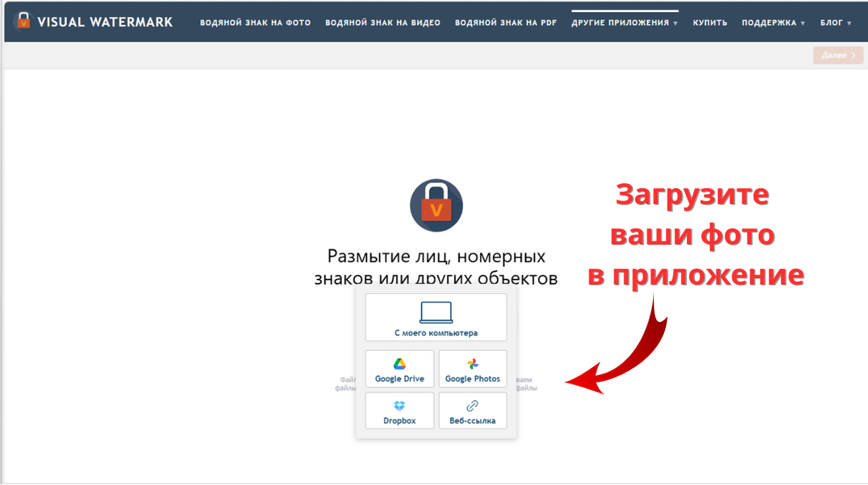The image size is (868, 485).
Task: Go to Водяной знак на фото
Action: tap(255, 23)
